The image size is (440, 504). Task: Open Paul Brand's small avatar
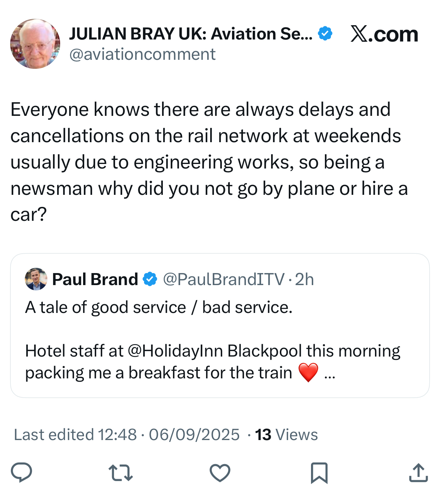click(36, 279)
